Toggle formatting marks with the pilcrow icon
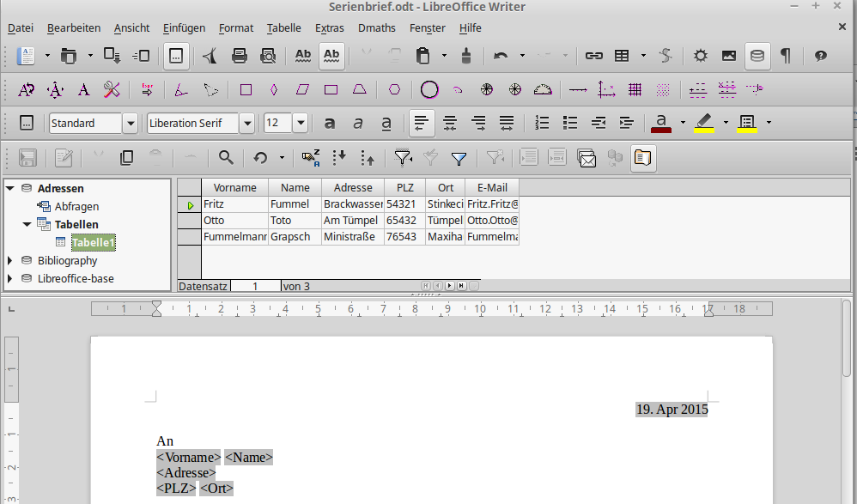The image size is (857, 504). pos(785,56)
